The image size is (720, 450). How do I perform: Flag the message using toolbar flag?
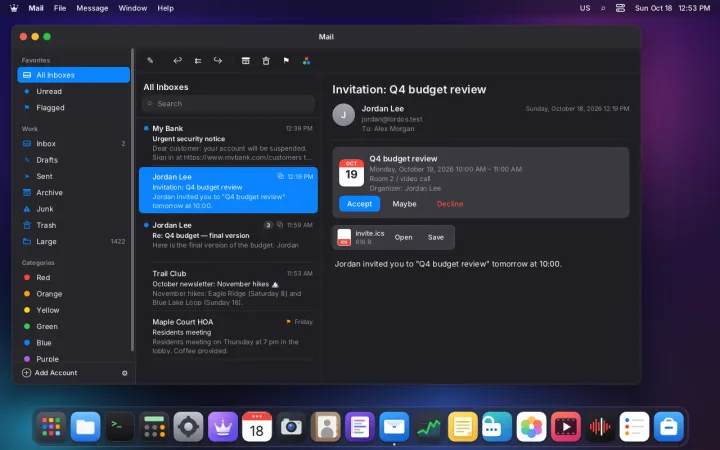pyautogui.click(x=286, y=61)
